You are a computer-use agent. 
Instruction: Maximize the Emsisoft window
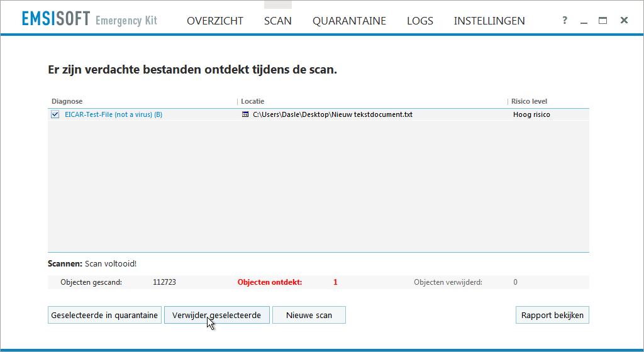coord(602,20)
